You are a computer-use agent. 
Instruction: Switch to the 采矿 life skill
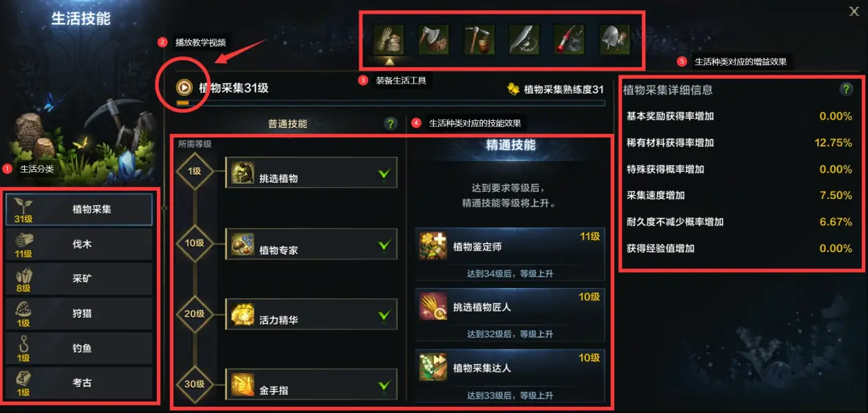coord(79,278)
